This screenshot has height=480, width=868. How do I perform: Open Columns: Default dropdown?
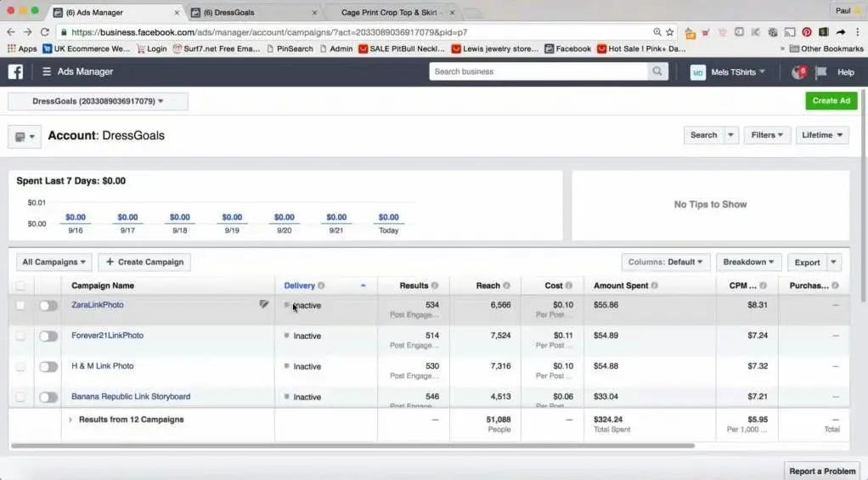point(665,262)
